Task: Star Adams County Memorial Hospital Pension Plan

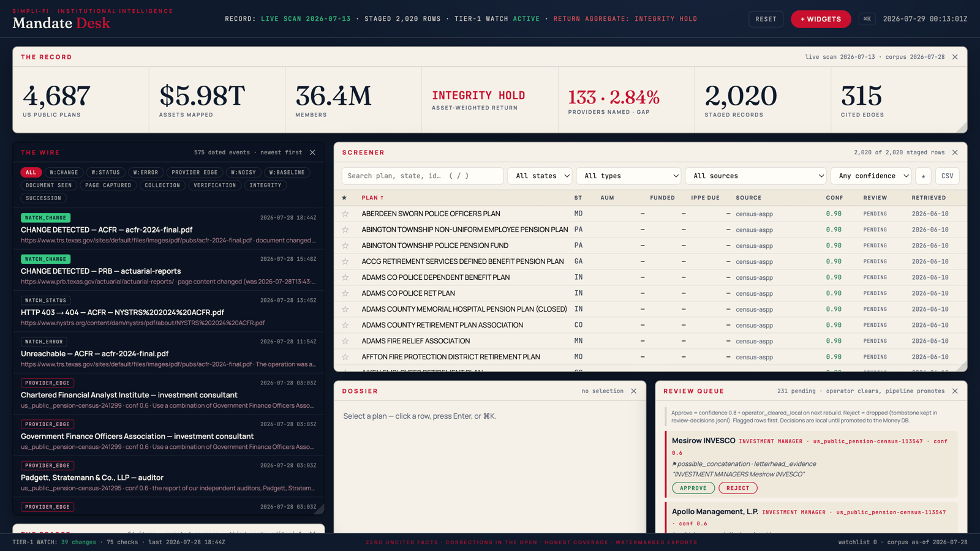Action: coord(345,309)
